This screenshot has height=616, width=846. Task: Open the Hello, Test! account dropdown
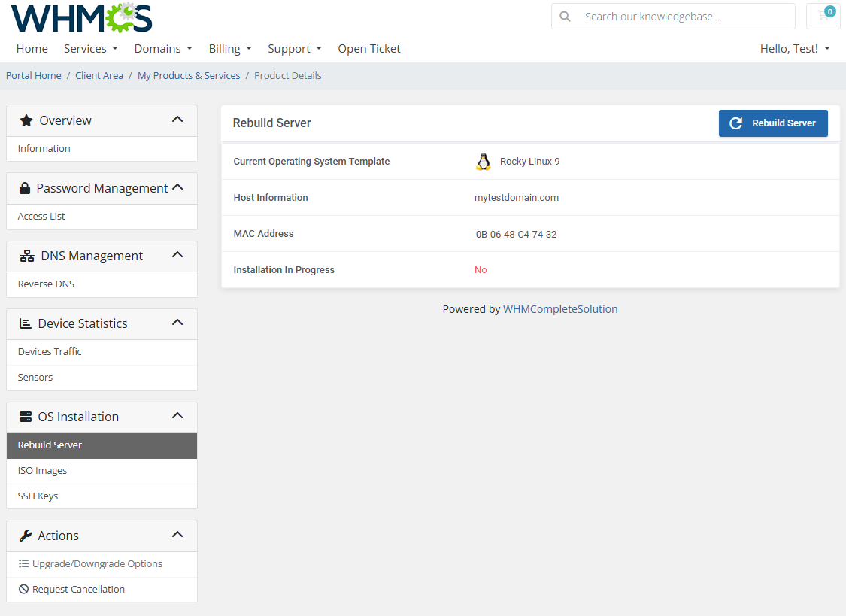tap(795, 49)
